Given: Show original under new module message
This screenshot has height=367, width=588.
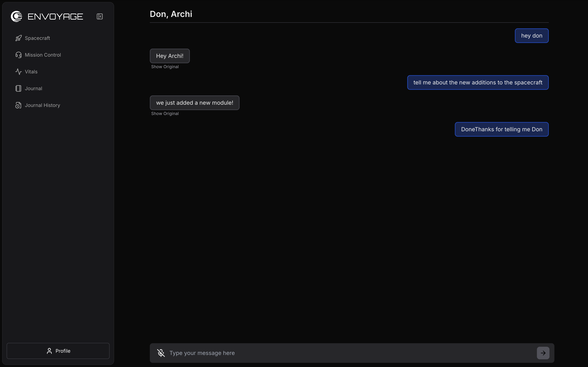Looking at the screenshot, I should 165,114.
